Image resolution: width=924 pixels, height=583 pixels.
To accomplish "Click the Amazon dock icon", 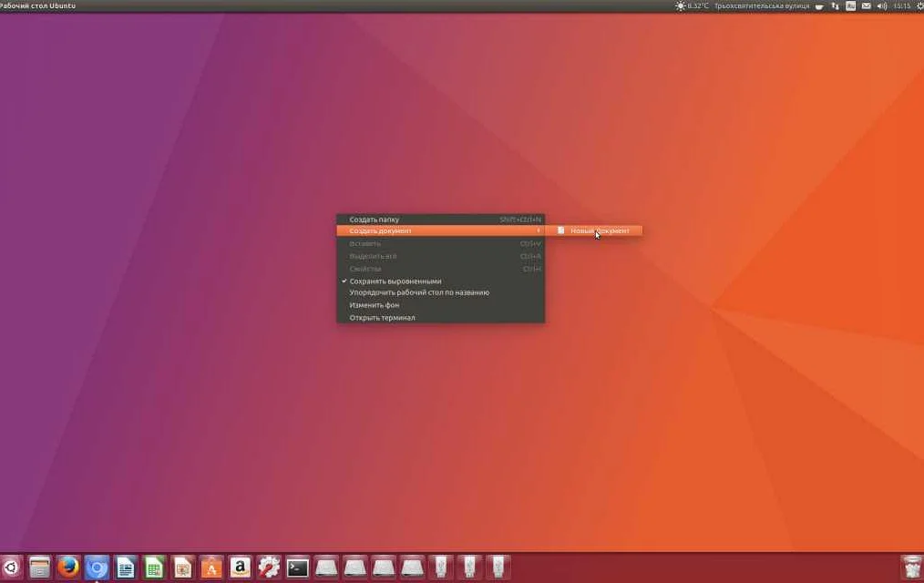I will click(x=240, y=568).
